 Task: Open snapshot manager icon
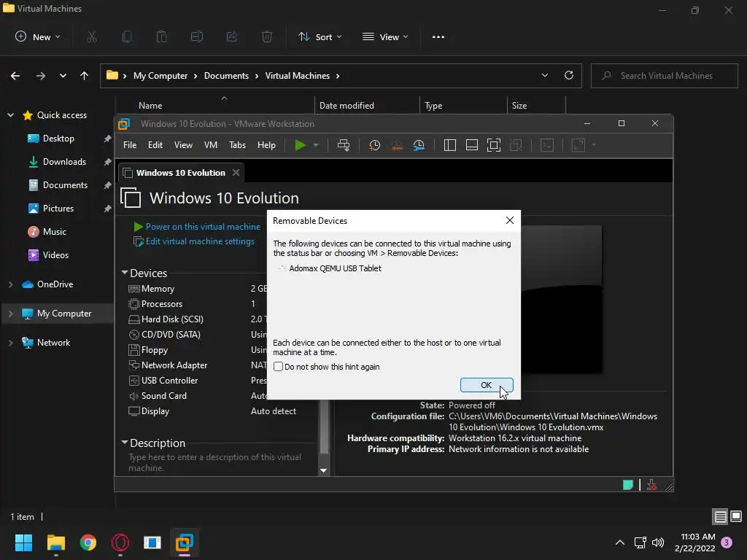419,145
